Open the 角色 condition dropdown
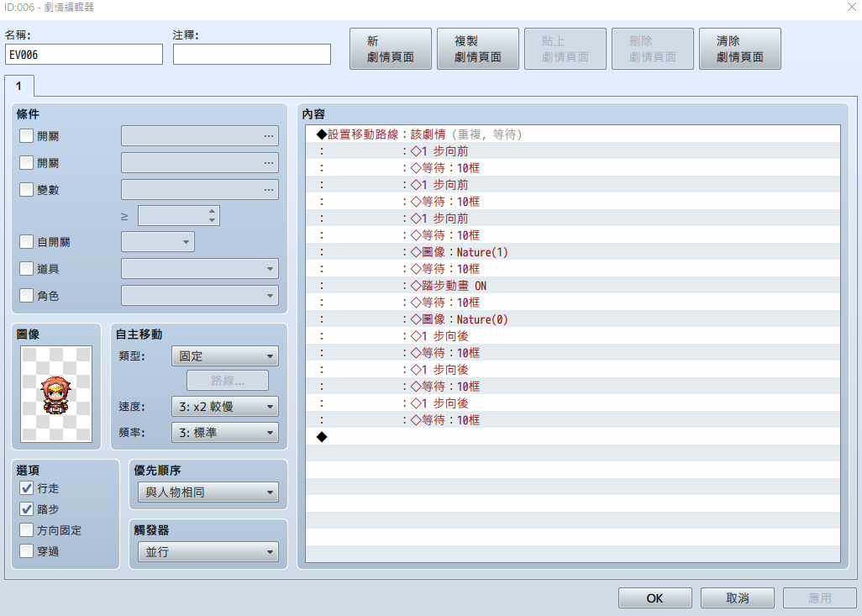862x616 pixels. [x=200, y=295]
